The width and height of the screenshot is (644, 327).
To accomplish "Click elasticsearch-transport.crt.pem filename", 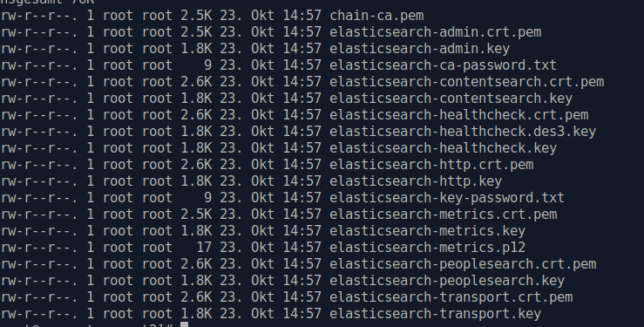I will pyautogui.click(x=451, y=297).
